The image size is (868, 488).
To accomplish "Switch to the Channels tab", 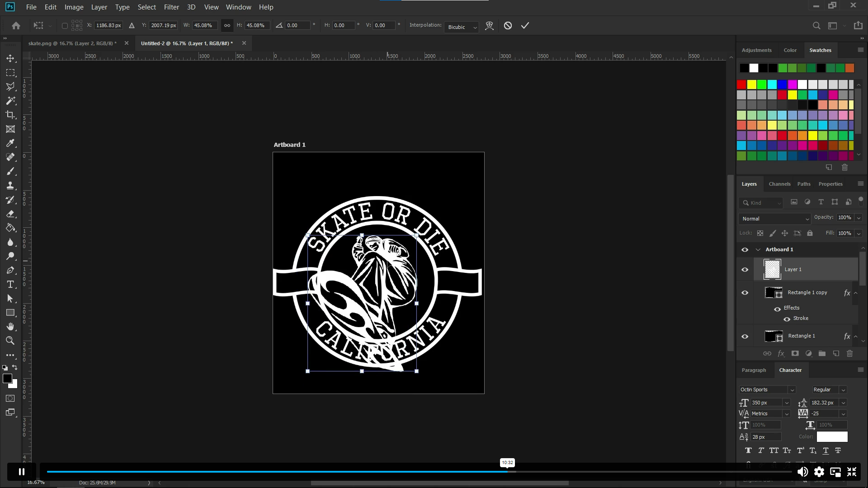I will point(779,184).
